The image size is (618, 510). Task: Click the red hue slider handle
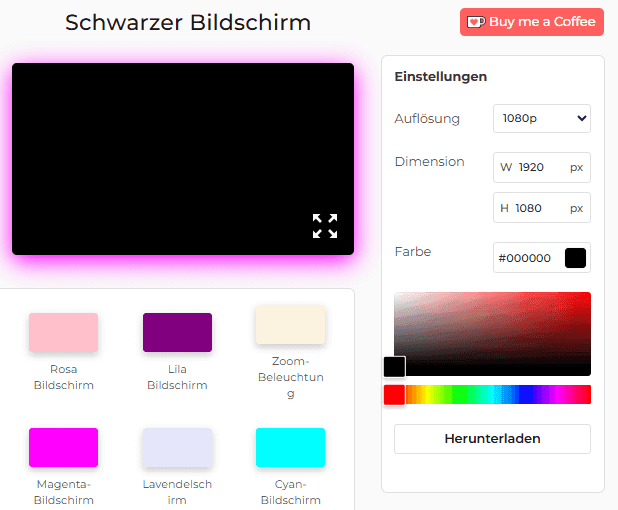(x=395, y=395)
